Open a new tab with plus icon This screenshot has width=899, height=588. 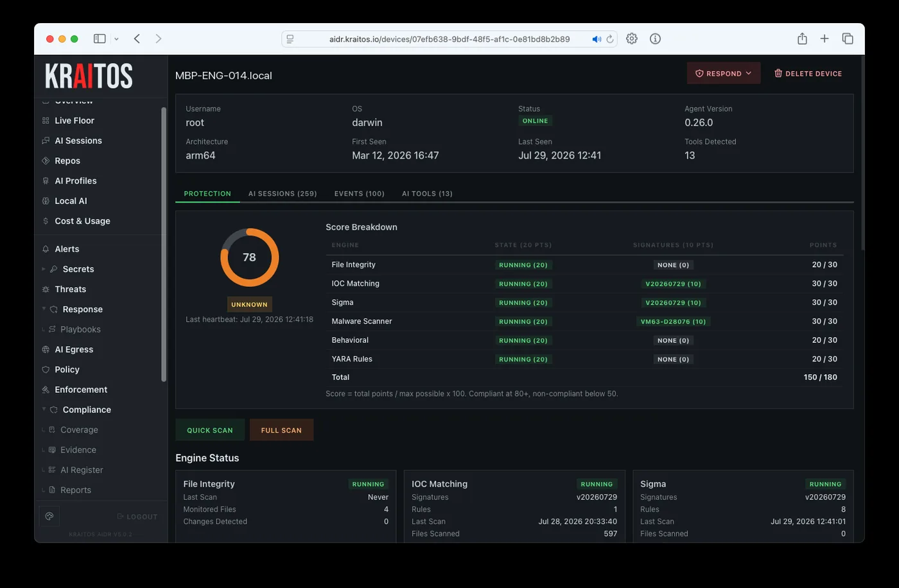pyautogui.click(x=825, y=39)
